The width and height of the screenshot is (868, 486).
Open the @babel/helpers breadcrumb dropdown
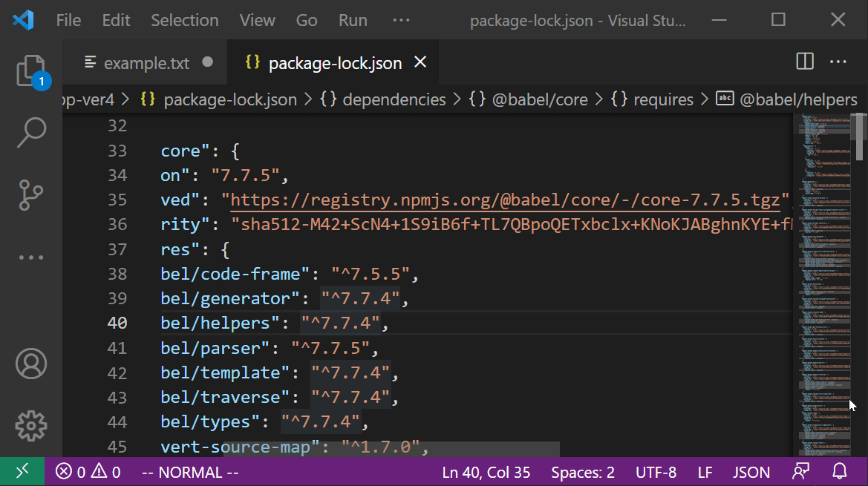click(786, 99)
